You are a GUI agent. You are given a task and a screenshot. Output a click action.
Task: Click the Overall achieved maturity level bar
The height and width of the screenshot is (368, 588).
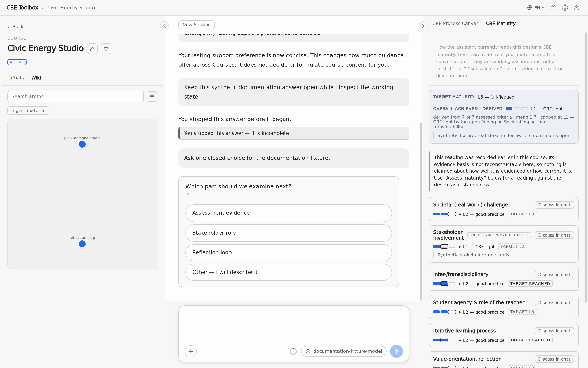517,109
